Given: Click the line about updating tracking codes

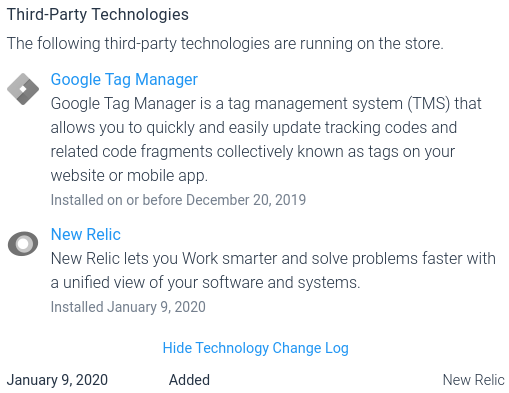Looking at the screenshot, I should pos(254,128).
